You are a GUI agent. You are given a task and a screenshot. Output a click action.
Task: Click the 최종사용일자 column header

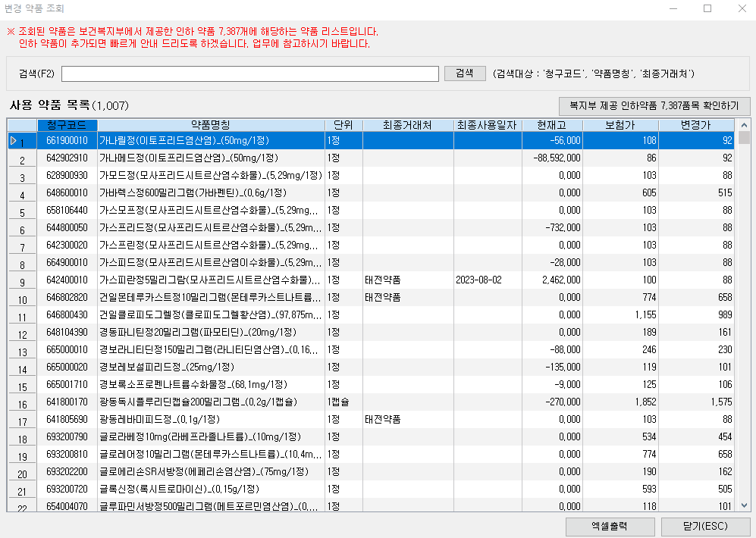point(485,125)
